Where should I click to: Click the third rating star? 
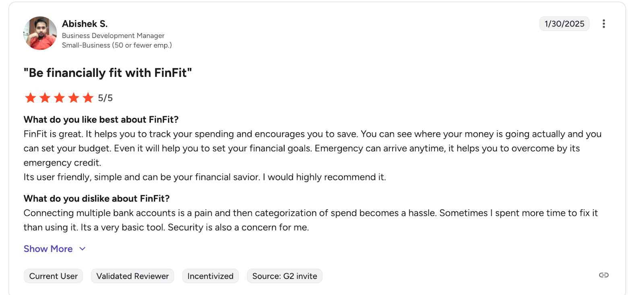tap(59, 98)
